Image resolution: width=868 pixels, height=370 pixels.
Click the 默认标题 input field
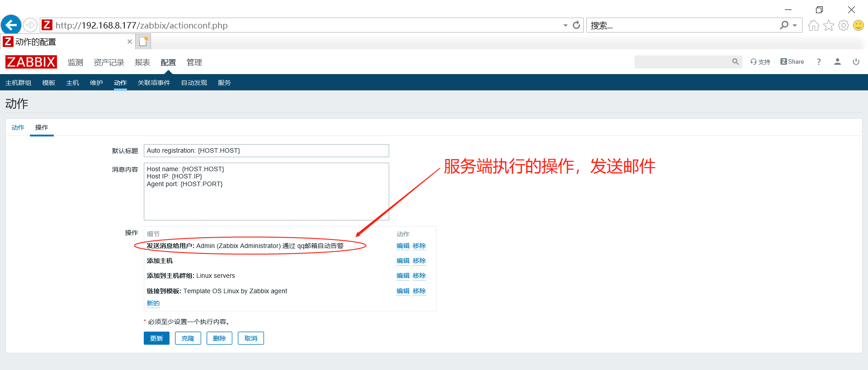pyautogui.click(x=266, y=150)
